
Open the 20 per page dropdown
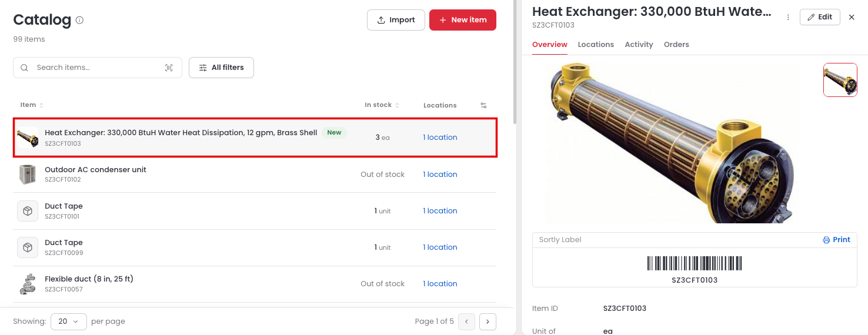(x=69, y=321)
